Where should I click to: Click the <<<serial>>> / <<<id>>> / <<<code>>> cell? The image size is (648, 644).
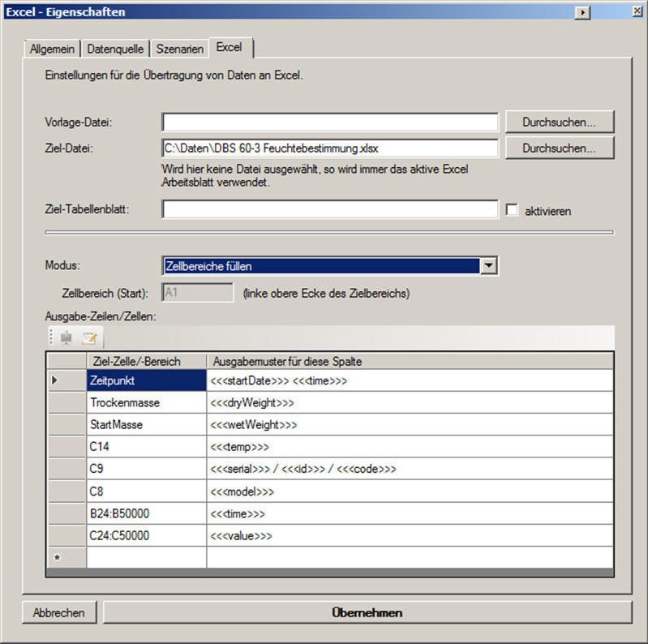pyautogui.click(x=410, y=469)
